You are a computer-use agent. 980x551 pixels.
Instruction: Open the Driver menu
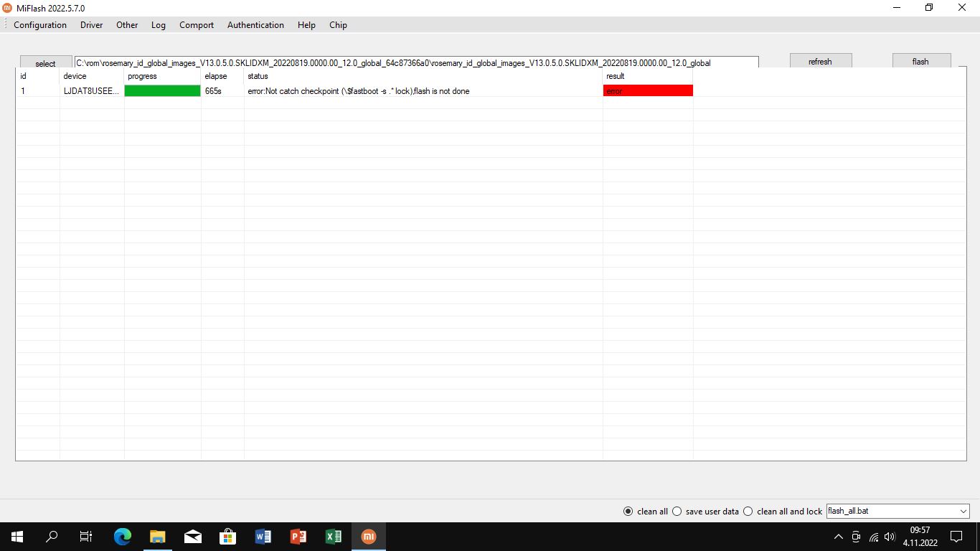tap(92, 25)
